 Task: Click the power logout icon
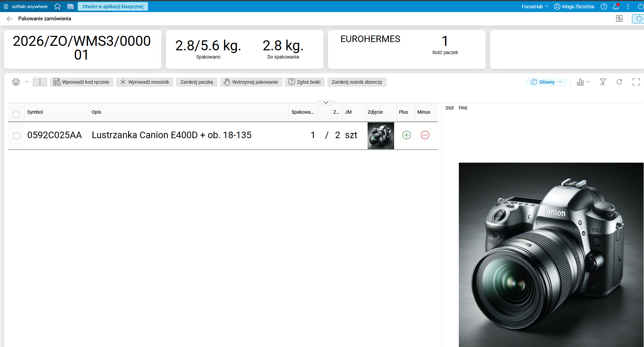641,7
